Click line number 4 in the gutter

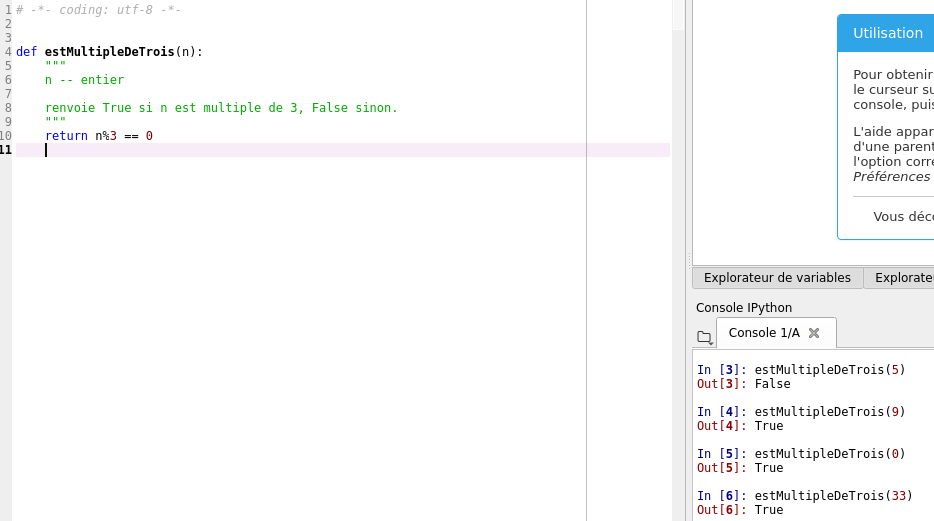(7, 51)
